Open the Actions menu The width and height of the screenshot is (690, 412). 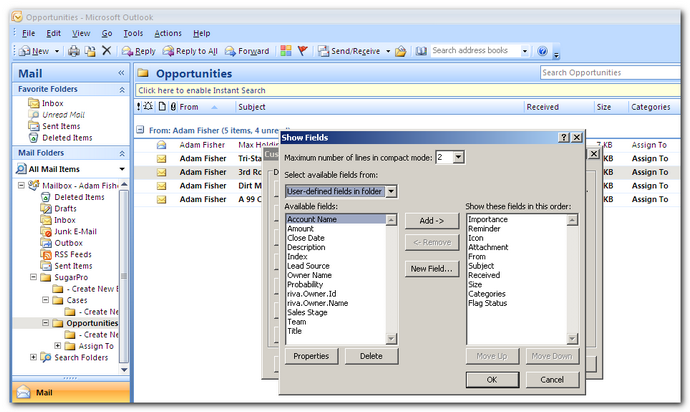(x=168, y=33)
